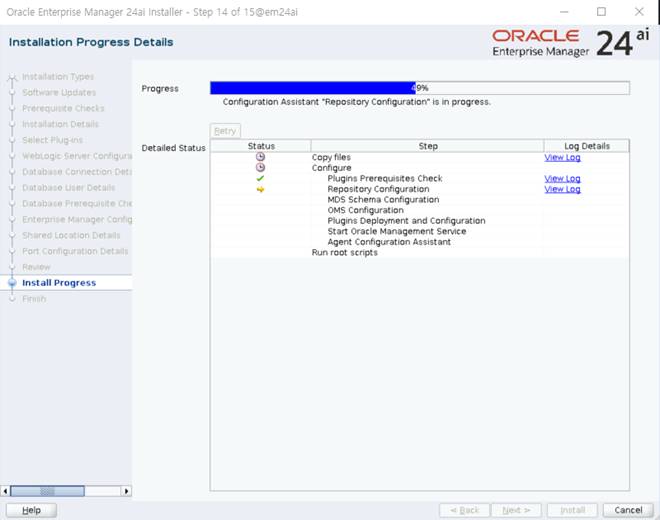Select Enterprise Manager Configuration step in sidebar
The height and width of the screenshot is (520, 660).
click(77, 219)
